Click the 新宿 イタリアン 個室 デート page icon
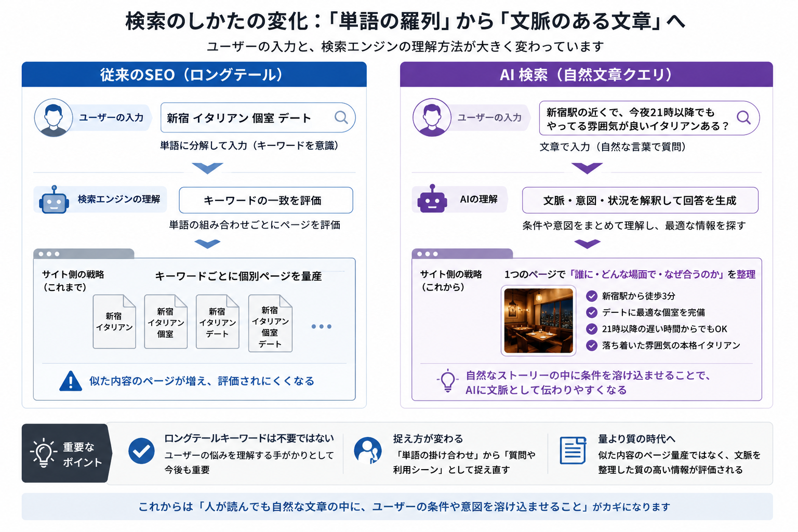This screenshot has width=798, height=532. click(270, 323)
